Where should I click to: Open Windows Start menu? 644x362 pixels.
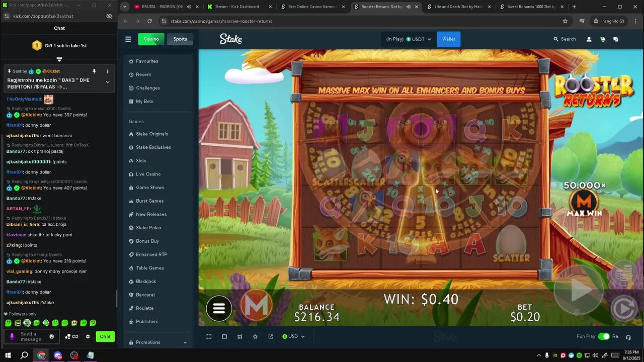(x=8, y=355)
